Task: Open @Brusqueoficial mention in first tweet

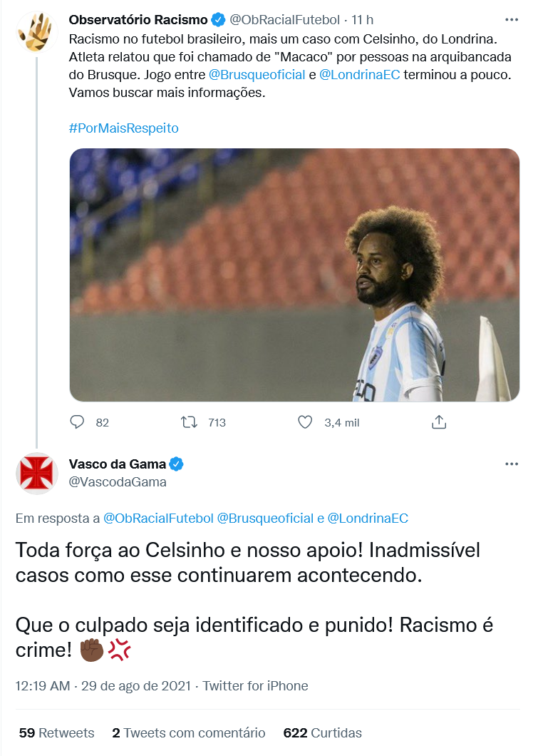Action: coord(257,75)
